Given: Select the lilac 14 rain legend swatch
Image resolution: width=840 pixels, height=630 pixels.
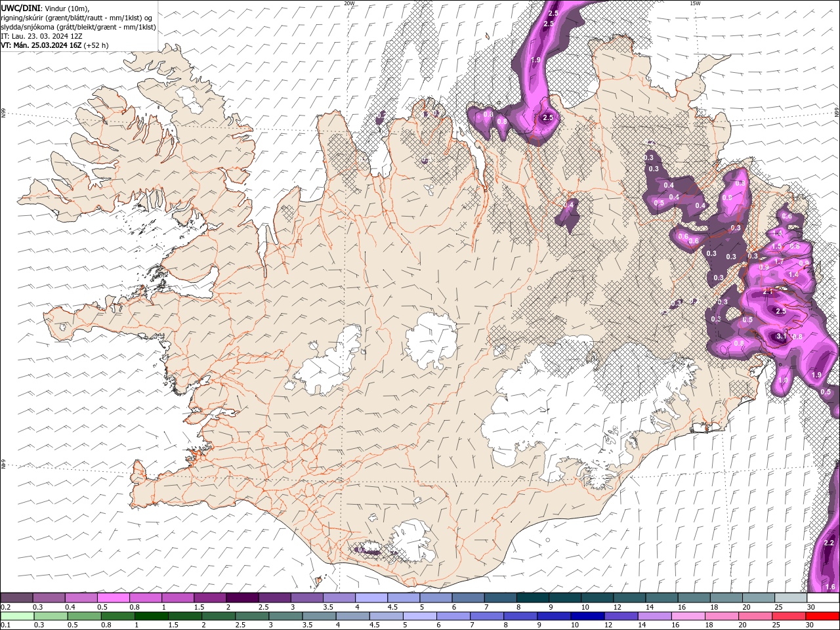Looking at the screenshot, I should pyautogui.click(x=654, y=616).
